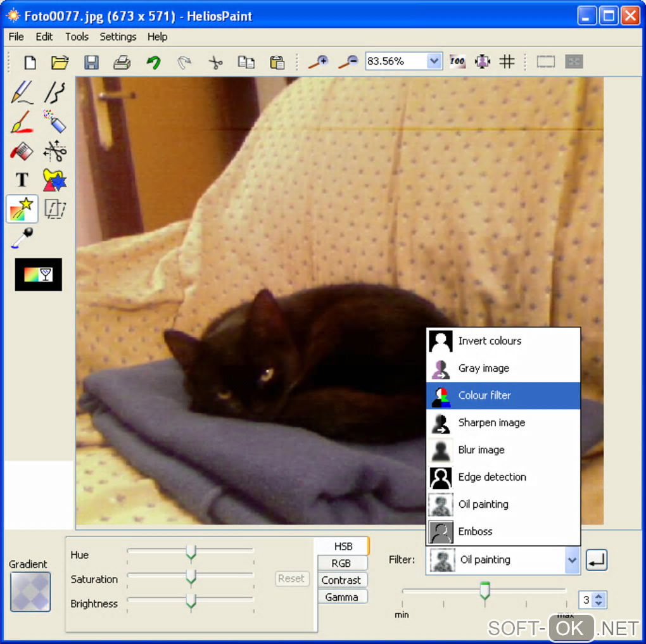
Task: Select the polyline curve tool
Action: (x=55, y=91)
